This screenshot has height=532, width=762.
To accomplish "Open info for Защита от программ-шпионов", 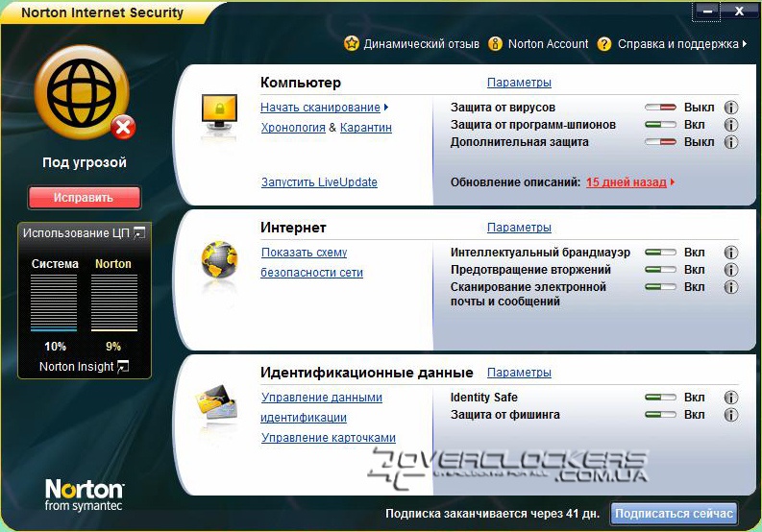I will coord(731,125).
